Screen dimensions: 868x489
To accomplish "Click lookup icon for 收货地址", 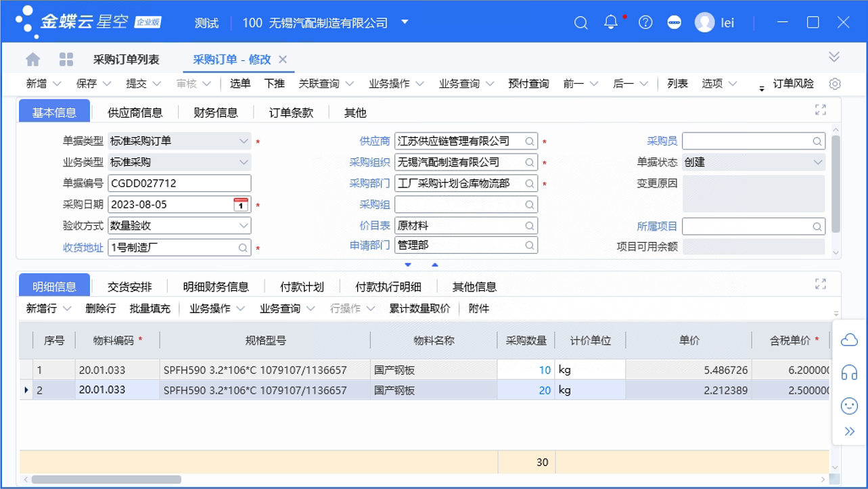I will (x=243, y=248).
